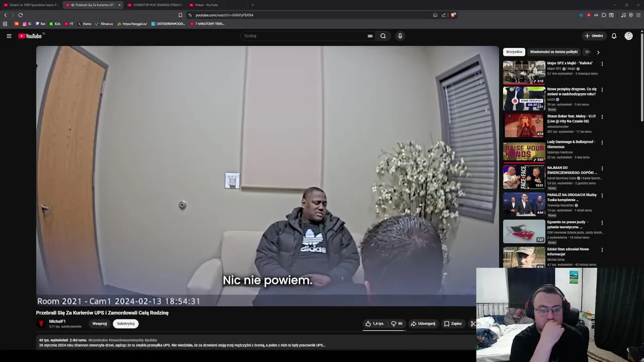The width and height of the screenshot is (644, 362).
Task: Open the extensions puzzle icon
Action: tap(604, 15)
